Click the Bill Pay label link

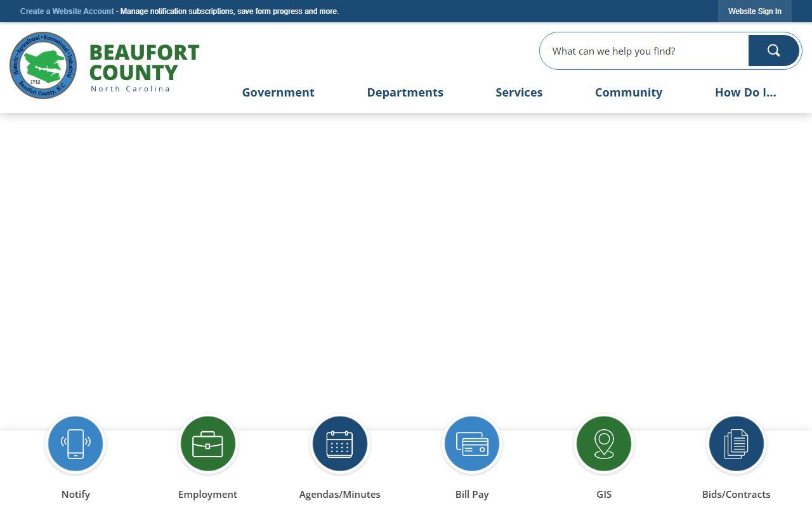click(x=472, y=494)
